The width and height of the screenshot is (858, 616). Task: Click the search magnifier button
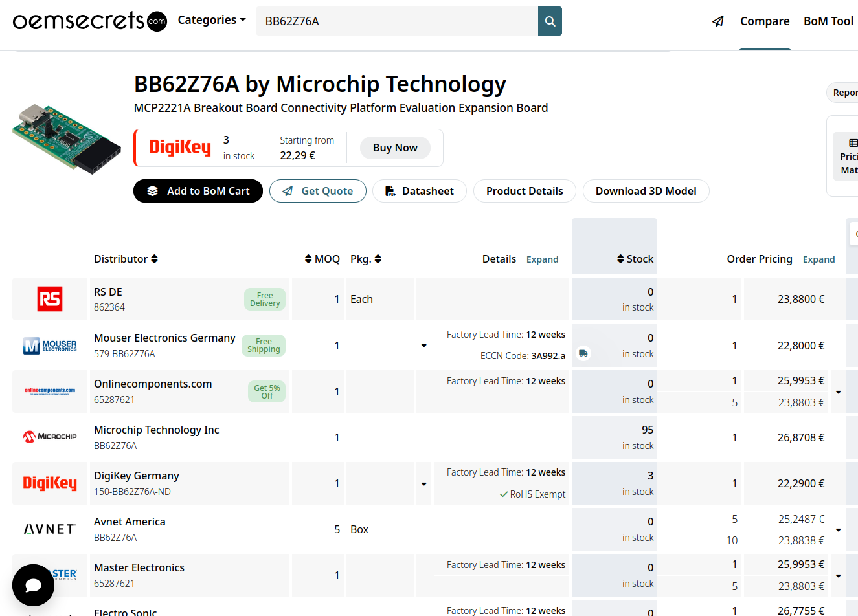(550, 21)
